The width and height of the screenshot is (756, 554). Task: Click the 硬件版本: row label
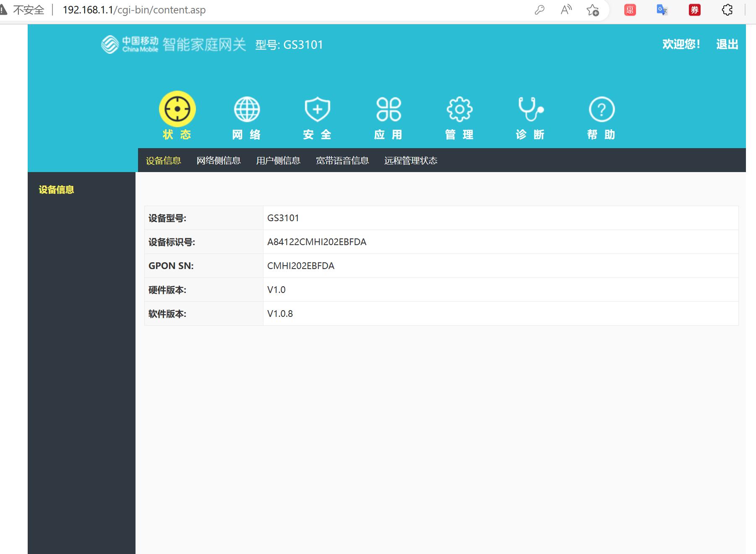point(167,290)
